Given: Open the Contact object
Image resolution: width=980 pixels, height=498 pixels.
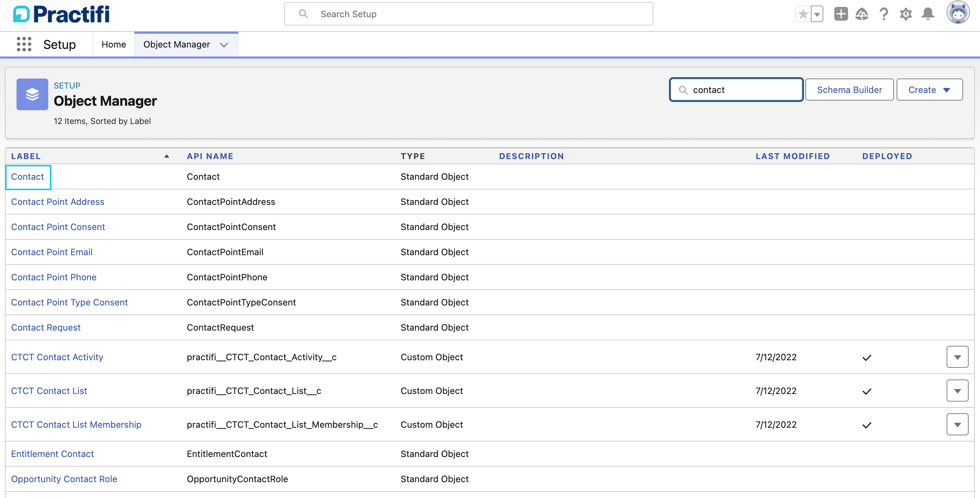Looking at the screenshot, I should coord(28,177).
